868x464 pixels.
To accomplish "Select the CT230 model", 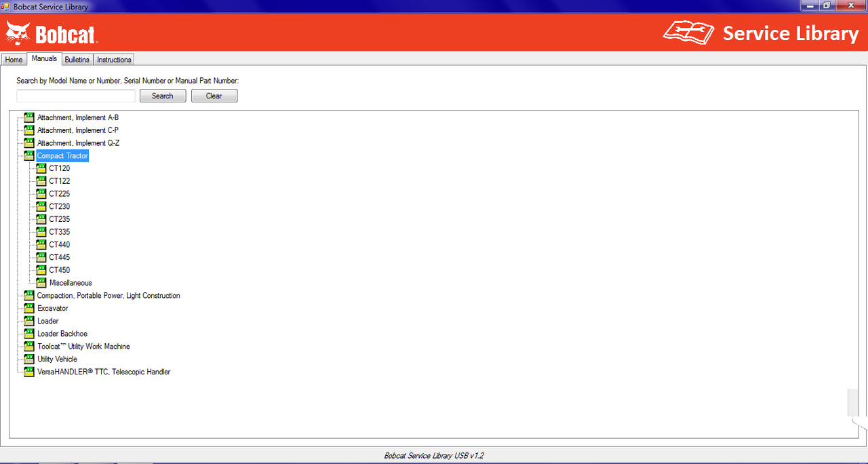I will click(60, 206).
